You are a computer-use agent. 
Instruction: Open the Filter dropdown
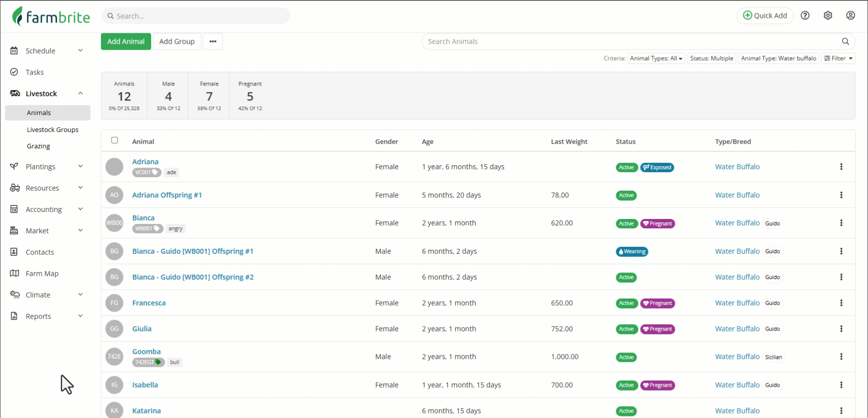838,58
